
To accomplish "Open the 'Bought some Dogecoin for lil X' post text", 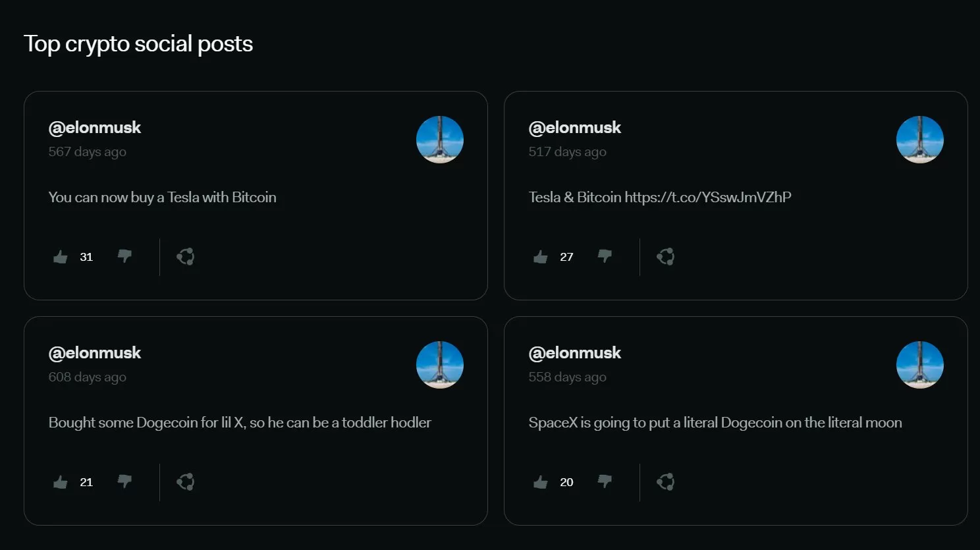I will pyautogui.click(x=240, y=423).
